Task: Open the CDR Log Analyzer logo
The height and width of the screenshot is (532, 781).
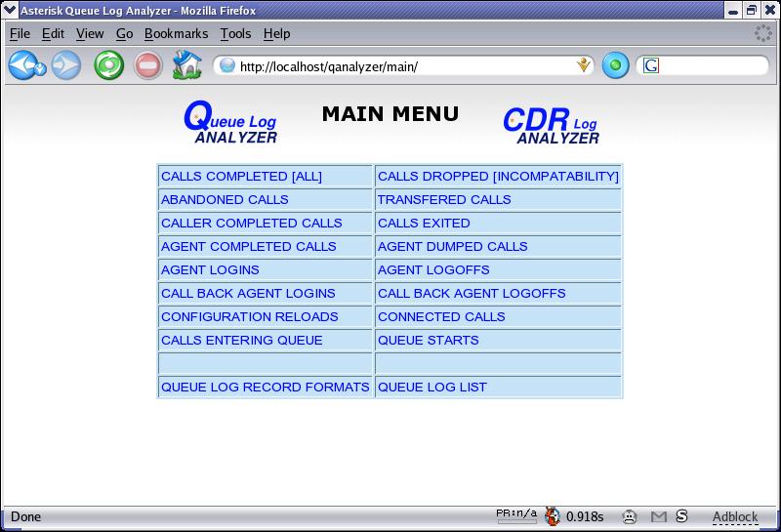Action: point(551,126)
